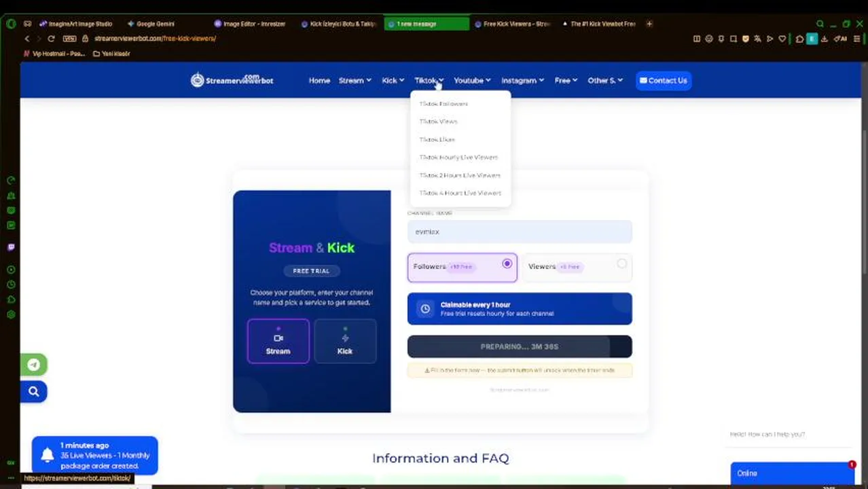868x489 pixels.
Task: Select Tiktok Views menu entry
Action: [x=438, y=122]
